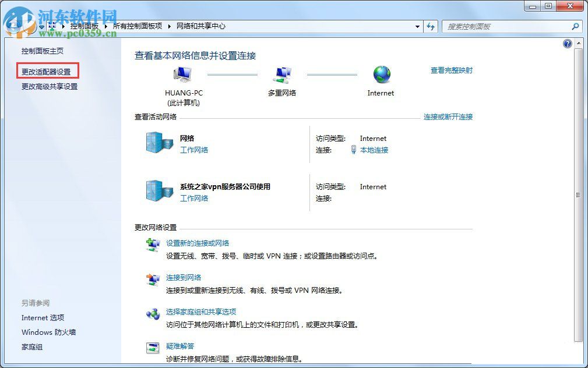Click the 系统之家vpn服务器公司使用 network icon
588x368 pixels.
tap(157, 191)
